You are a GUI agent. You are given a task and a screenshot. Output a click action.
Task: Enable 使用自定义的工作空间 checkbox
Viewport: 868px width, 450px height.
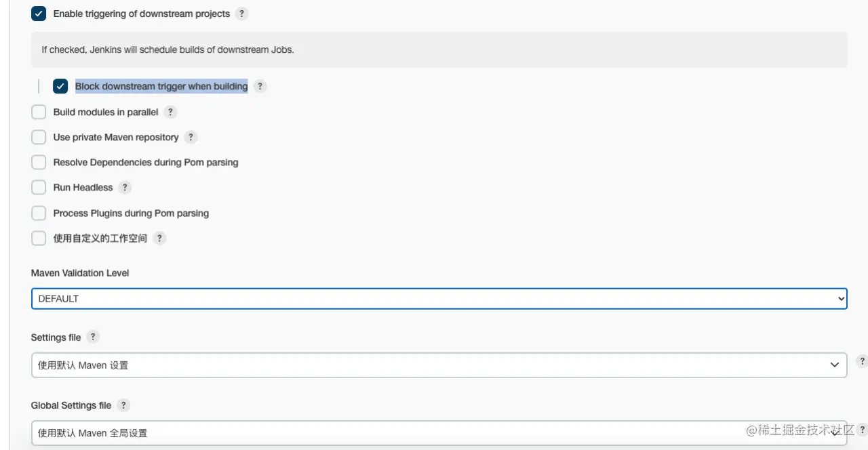coord(39,238)
